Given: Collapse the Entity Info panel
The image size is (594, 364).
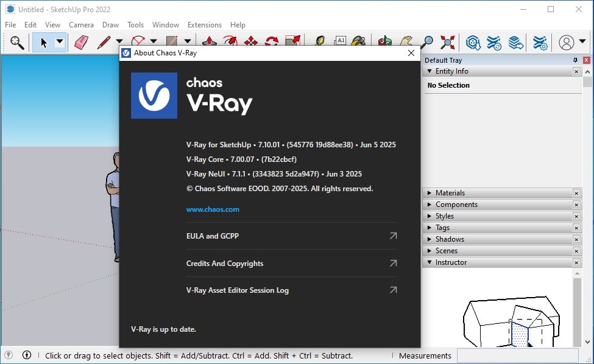Looking at the screenshot, I should point(430,71).
